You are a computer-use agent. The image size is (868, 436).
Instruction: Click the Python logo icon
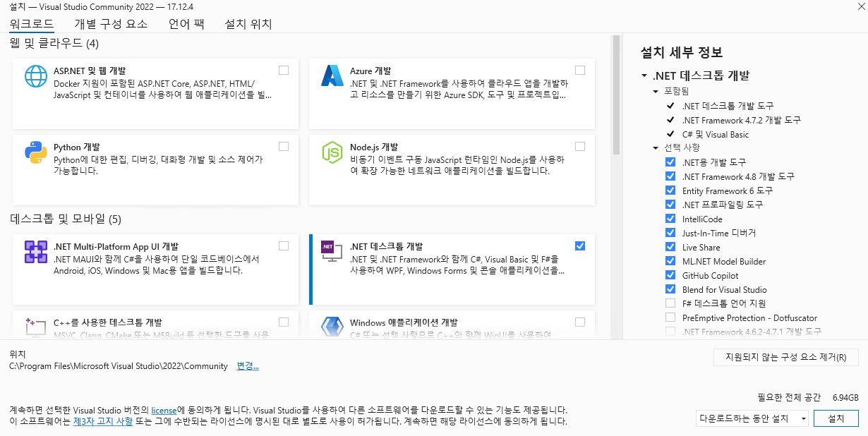click(x=36, y=152)
